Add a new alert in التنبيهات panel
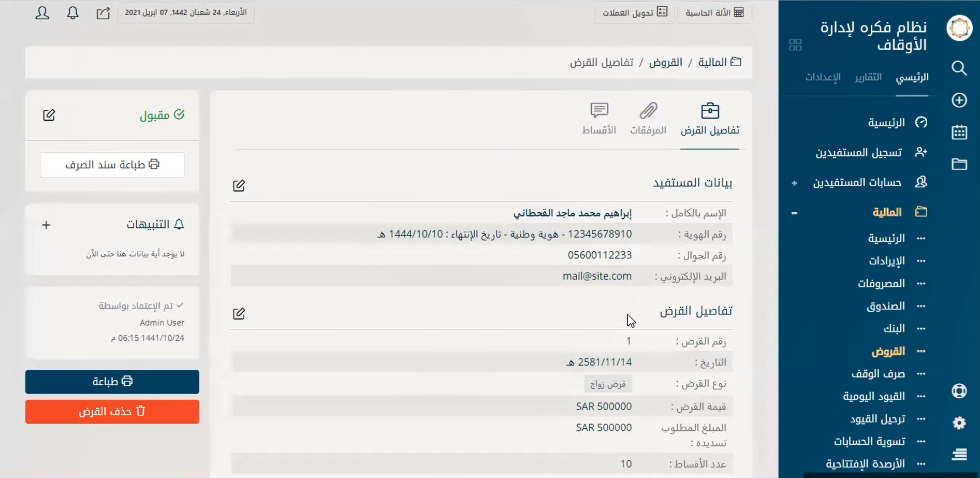Image resolution: width=980 pixels, height=478 pixels. coord(46,225)
